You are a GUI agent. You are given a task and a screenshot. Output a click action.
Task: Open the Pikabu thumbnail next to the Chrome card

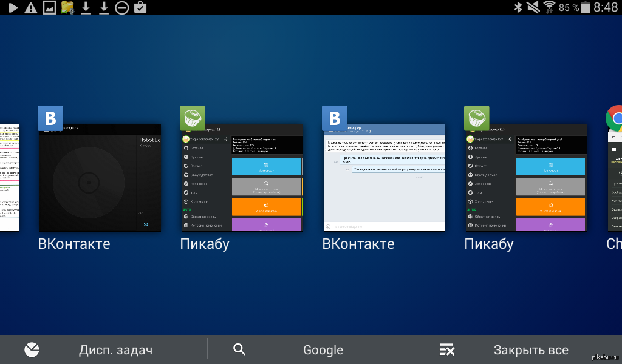[x=526, y=178]
